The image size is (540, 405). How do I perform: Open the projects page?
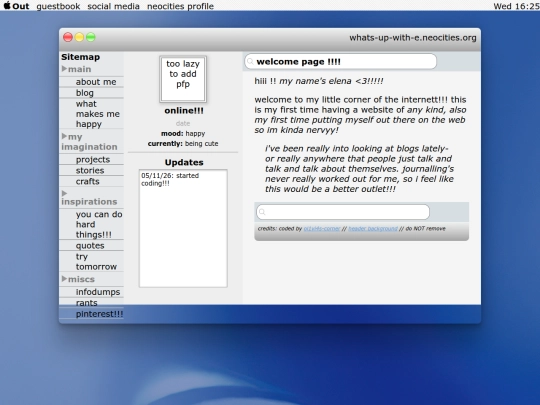click(x=93, y=159)
